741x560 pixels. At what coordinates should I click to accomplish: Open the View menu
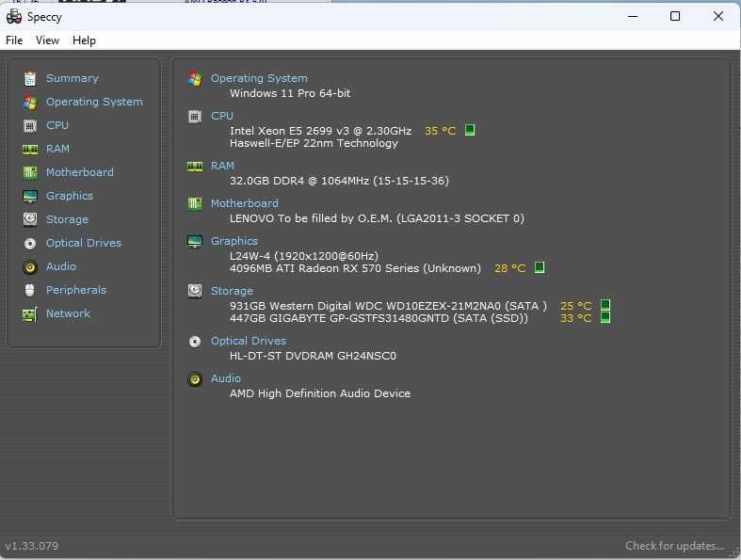click(48, 40)
